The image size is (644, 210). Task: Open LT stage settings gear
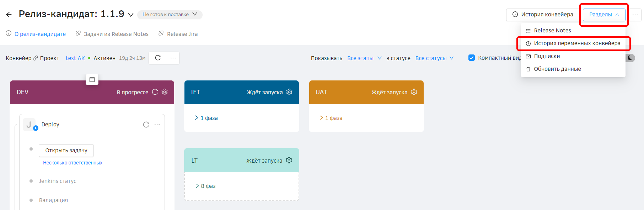(x=289, y=160)
